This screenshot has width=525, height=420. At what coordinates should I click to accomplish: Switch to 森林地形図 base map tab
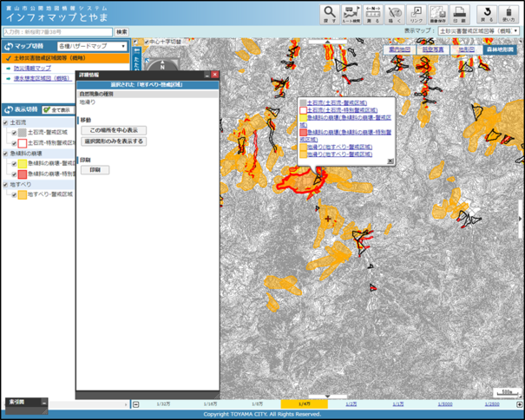[x=500, y=49]
